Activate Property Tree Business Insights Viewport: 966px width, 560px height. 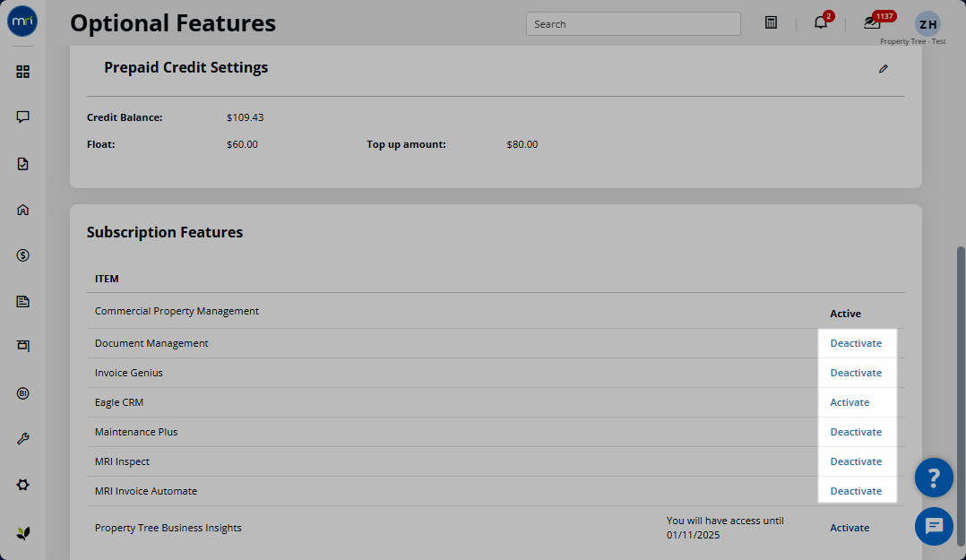850,528
